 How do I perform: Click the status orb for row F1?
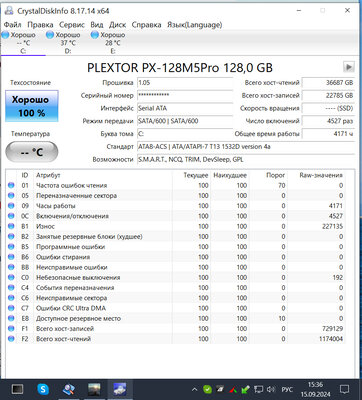tap(11, 328)
